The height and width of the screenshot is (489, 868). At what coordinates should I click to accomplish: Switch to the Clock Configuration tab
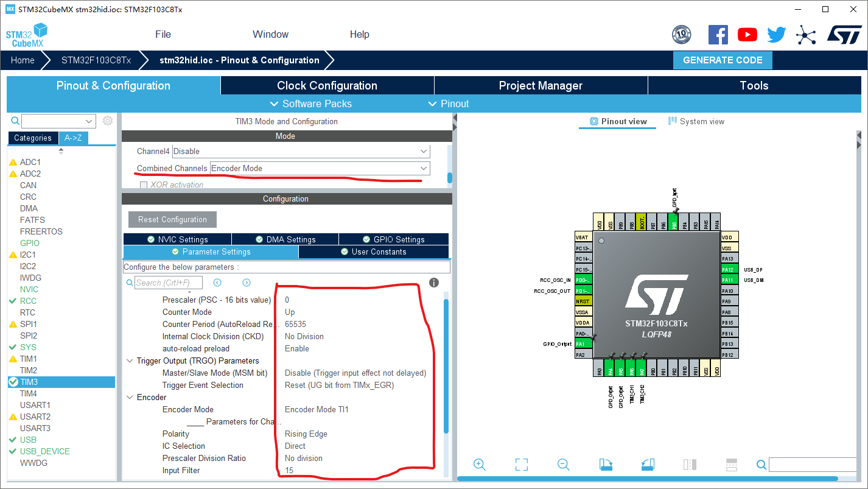(327, 85)
